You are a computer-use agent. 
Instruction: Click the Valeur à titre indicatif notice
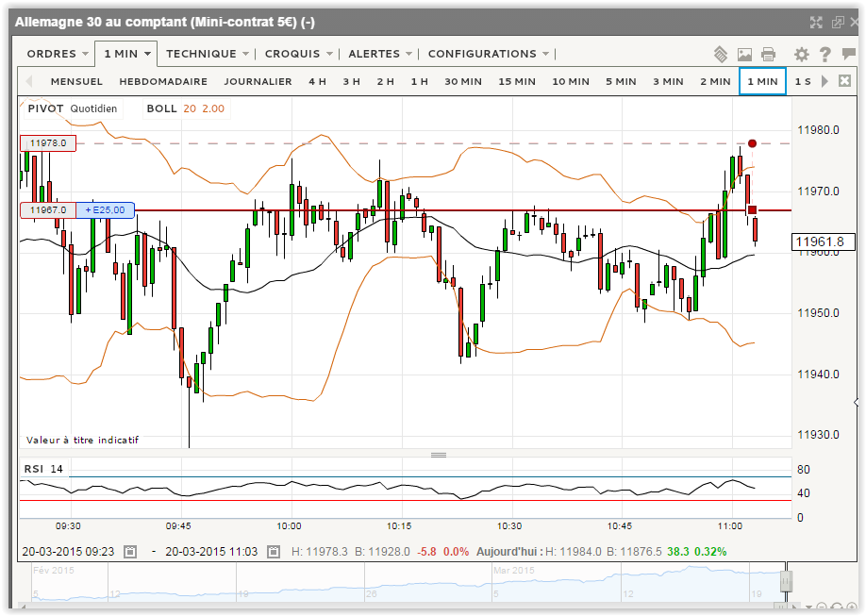point(82,440)
